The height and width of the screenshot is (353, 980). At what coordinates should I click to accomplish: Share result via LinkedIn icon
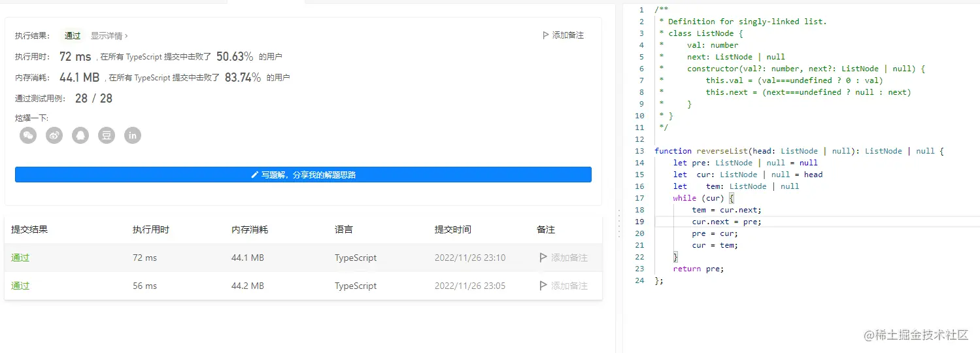(x=133, y=135)
